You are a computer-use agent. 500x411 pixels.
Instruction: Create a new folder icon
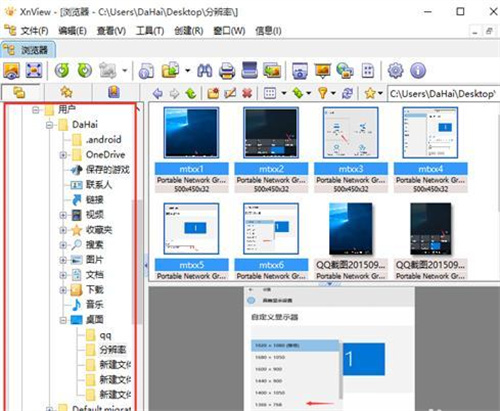[213, 93]
